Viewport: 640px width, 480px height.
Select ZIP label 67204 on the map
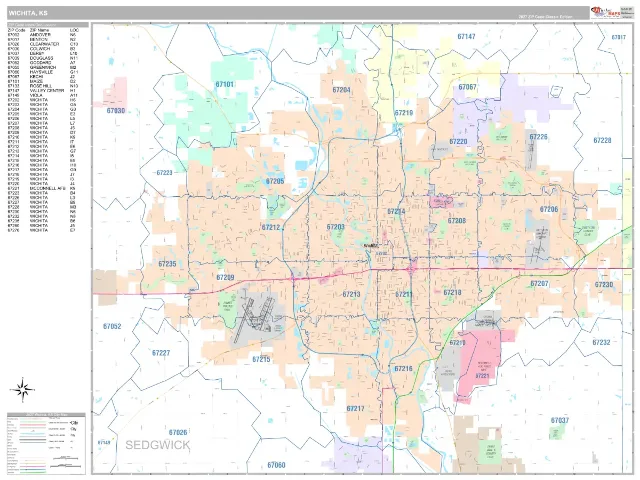pyautogui.click(x=341, y=90)
